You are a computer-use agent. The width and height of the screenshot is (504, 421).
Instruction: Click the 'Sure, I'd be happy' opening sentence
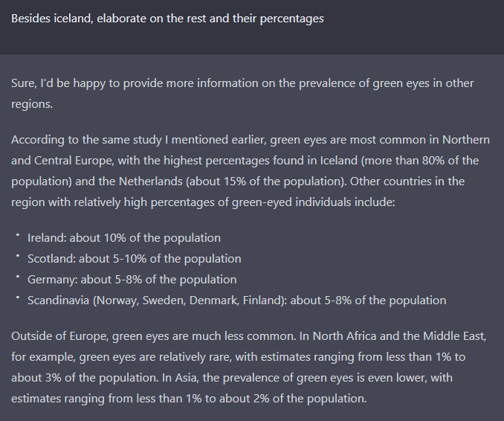(x=242, y=94)
